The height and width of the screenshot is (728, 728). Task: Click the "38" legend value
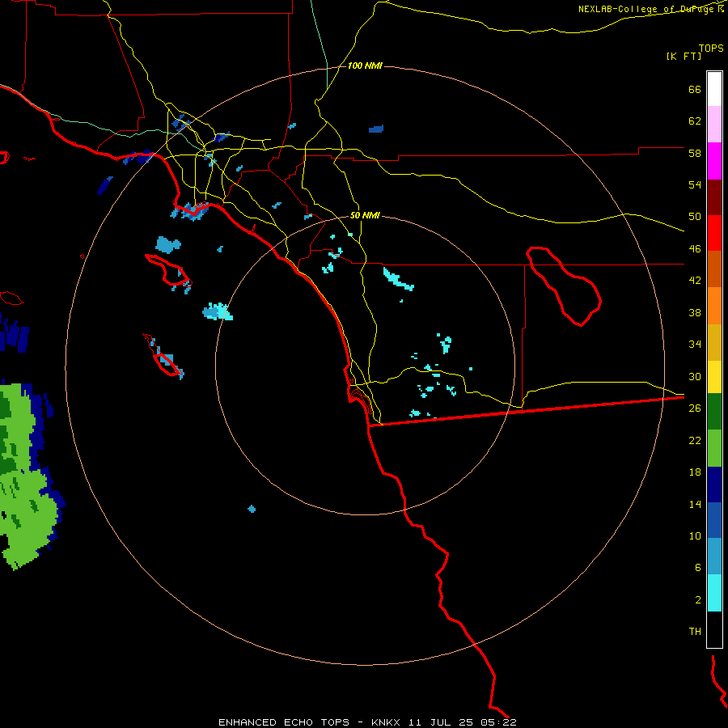[695, 312]
